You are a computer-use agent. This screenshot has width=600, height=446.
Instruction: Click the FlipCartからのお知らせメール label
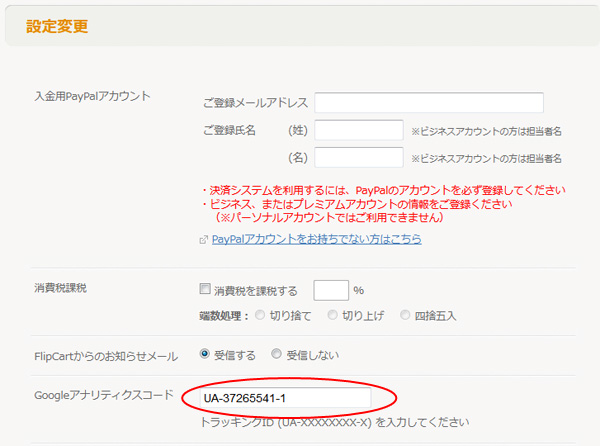click(x=106, y=354)
